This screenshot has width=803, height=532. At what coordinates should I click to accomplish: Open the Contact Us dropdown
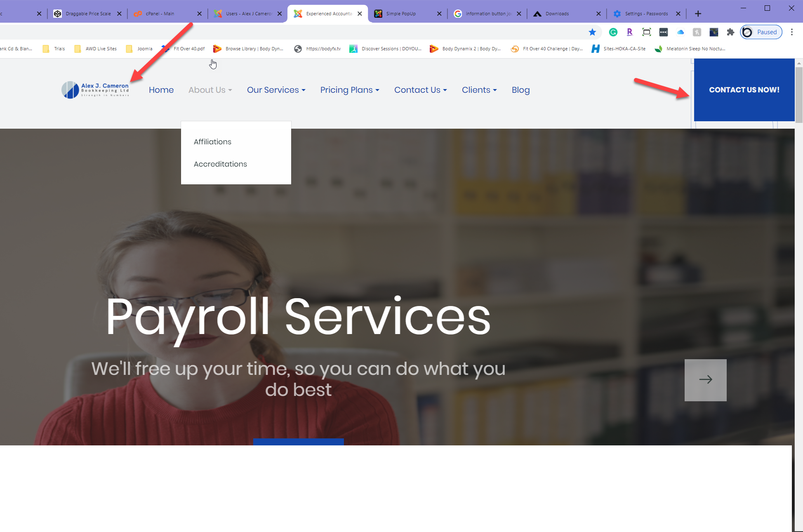point(420,90)
